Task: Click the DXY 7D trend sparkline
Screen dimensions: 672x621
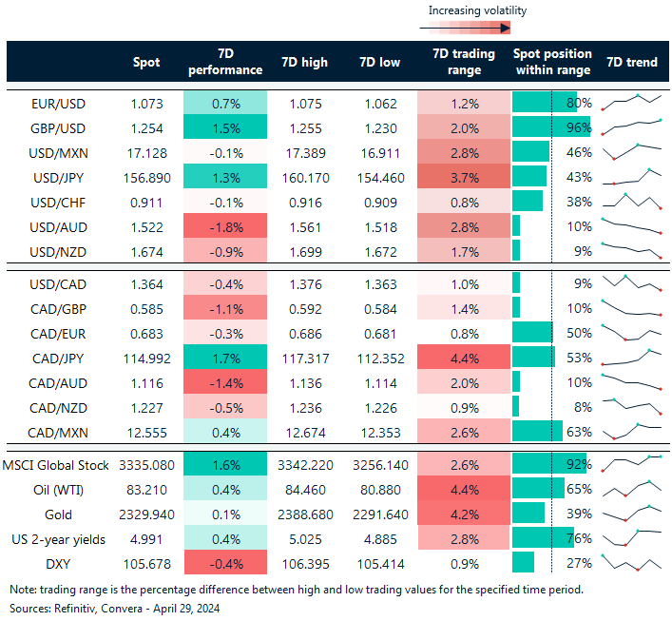Action: pyautogui.click(x=631, y=562)
